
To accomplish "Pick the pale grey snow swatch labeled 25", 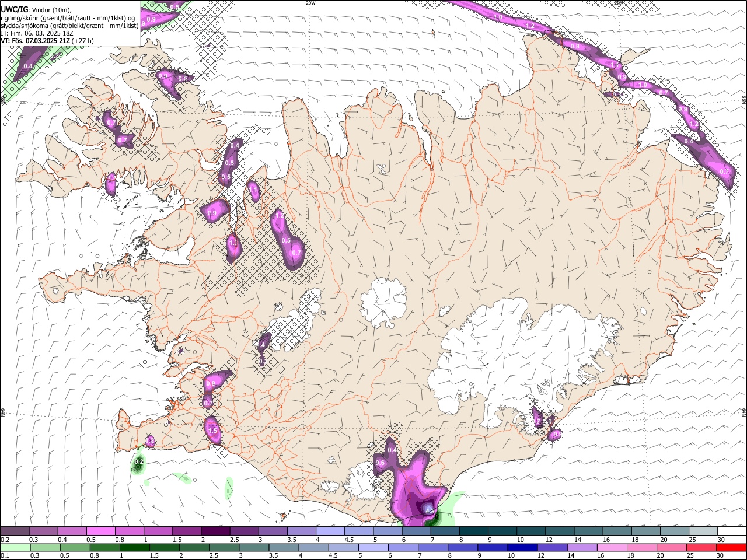I will tap(704, 531).
